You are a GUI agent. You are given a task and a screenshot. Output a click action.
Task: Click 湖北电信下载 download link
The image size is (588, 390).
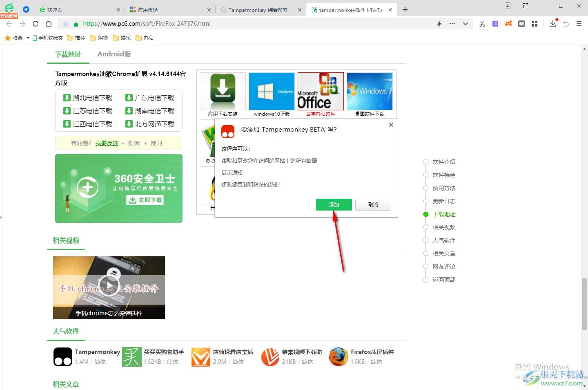click(x=88, y=98)
